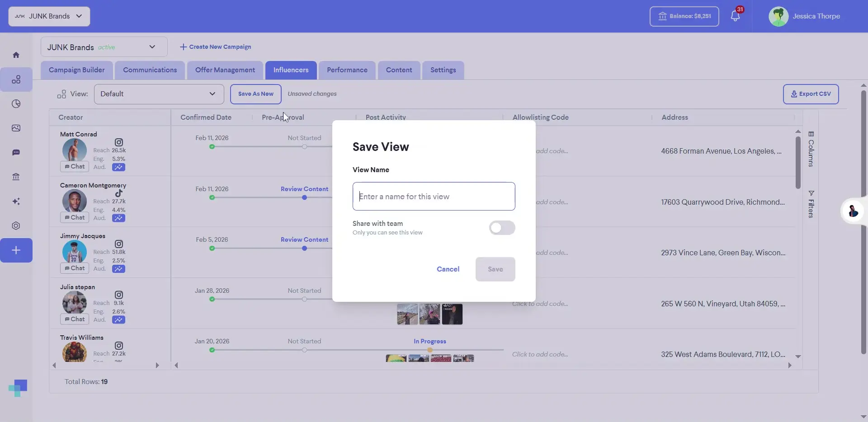
Task: Open the AI sparkle sidebar icon
Action: tap(16, 202)
